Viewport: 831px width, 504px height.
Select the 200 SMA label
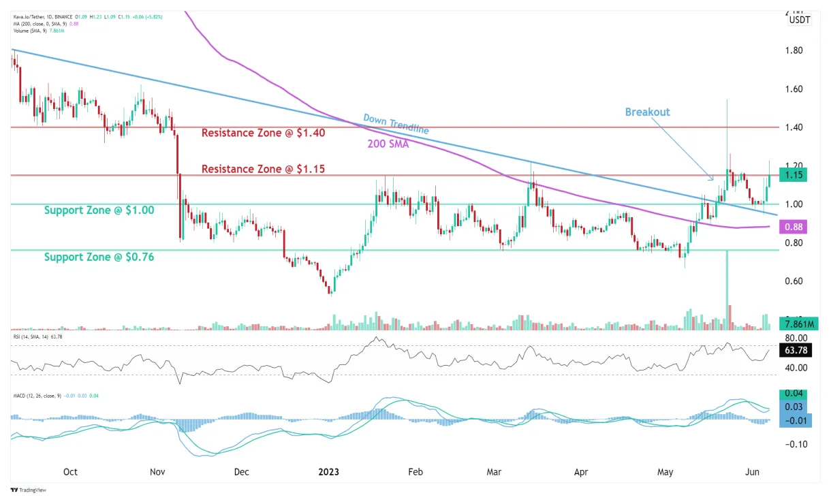click(387, 144)
